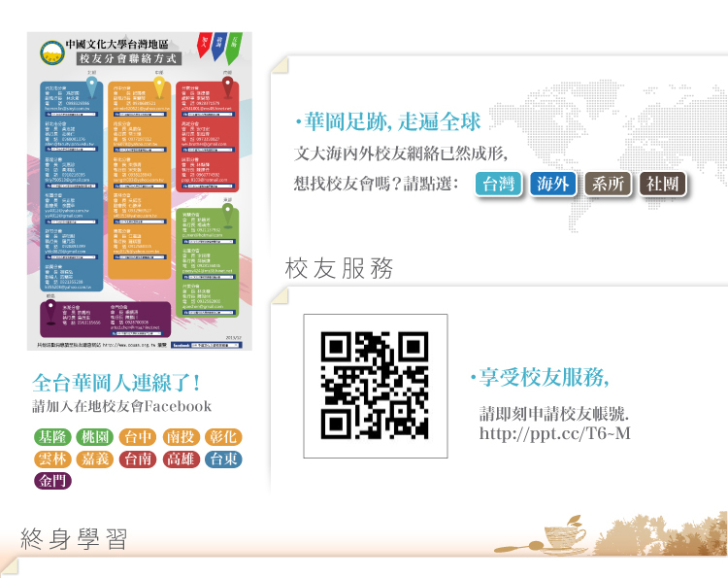Click the blue ribbon tag on poster
This screenshot has height=578, width=728.
pyautogui.click(x=218, y=47)
